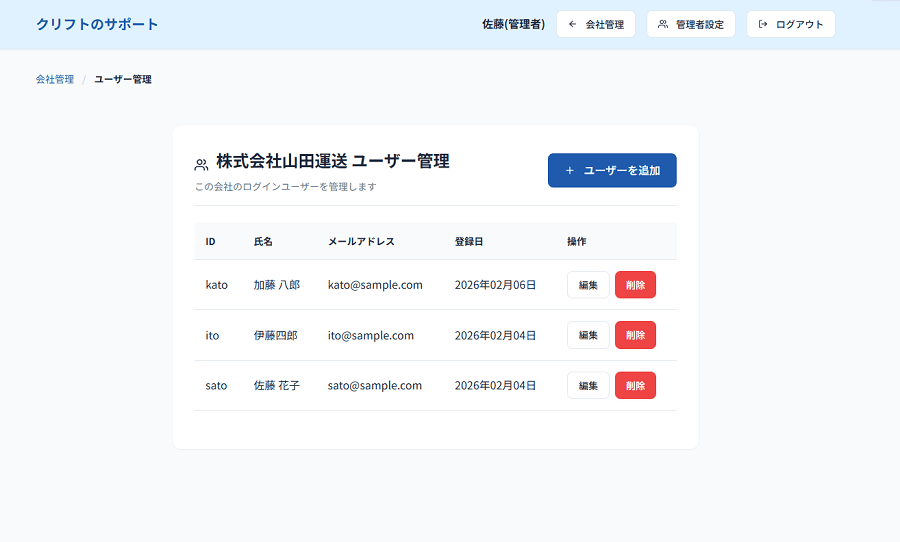Viewport: 900px width, 542px height.
Task: Edit the kato user row
Action: click(588, 285)
